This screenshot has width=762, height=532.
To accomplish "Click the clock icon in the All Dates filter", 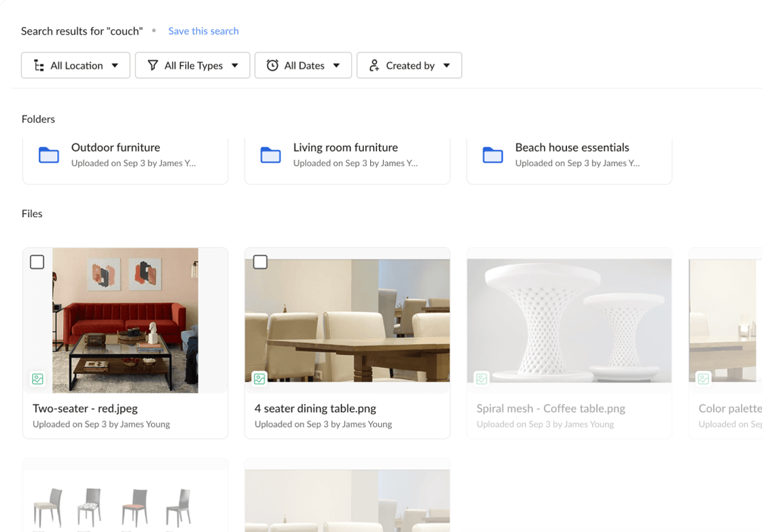I will (x=273, y=65).
